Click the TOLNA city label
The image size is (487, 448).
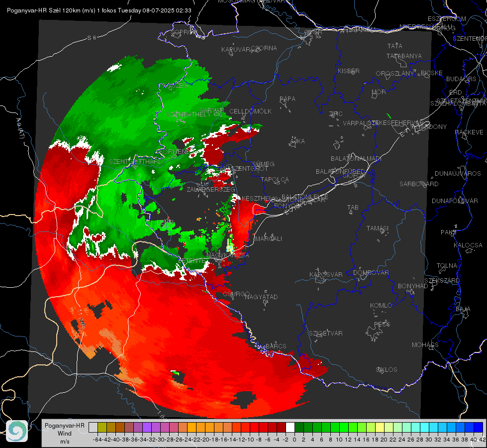coord(447,266)
